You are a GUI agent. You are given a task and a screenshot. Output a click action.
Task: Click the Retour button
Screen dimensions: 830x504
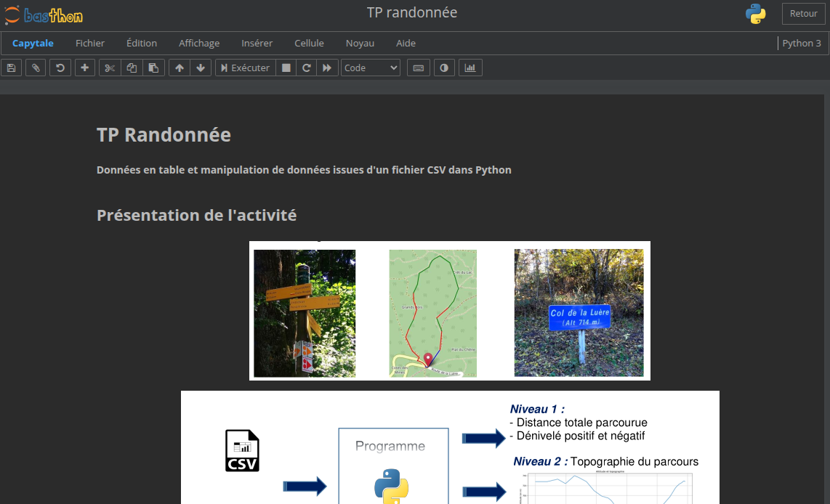pos(804,14)
